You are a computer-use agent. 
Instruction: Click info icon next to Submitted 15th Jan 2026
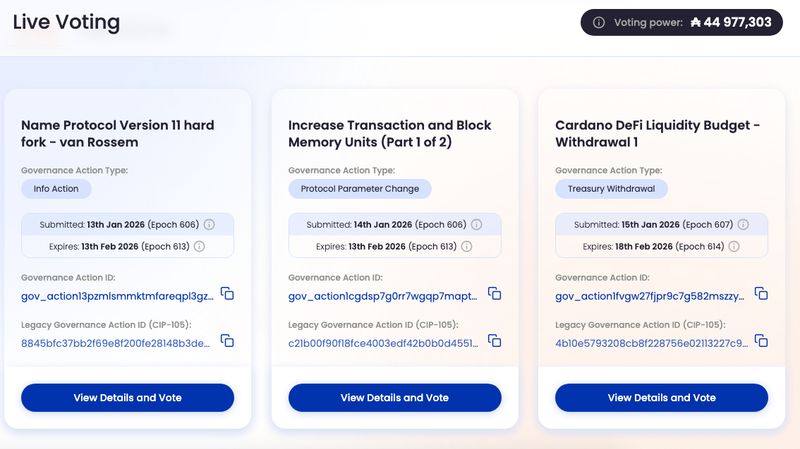pyautogui.click(x=743, y=225)
